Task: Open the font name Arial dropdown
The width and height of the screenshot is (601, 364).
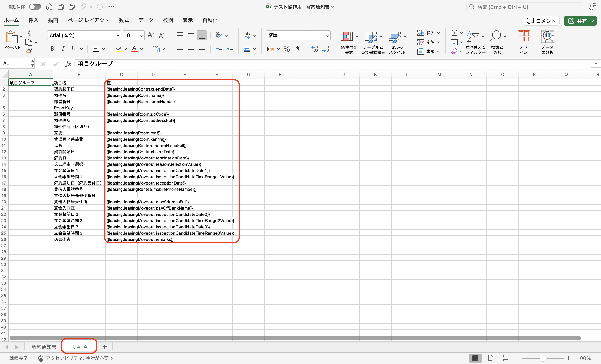Action: 118,35
